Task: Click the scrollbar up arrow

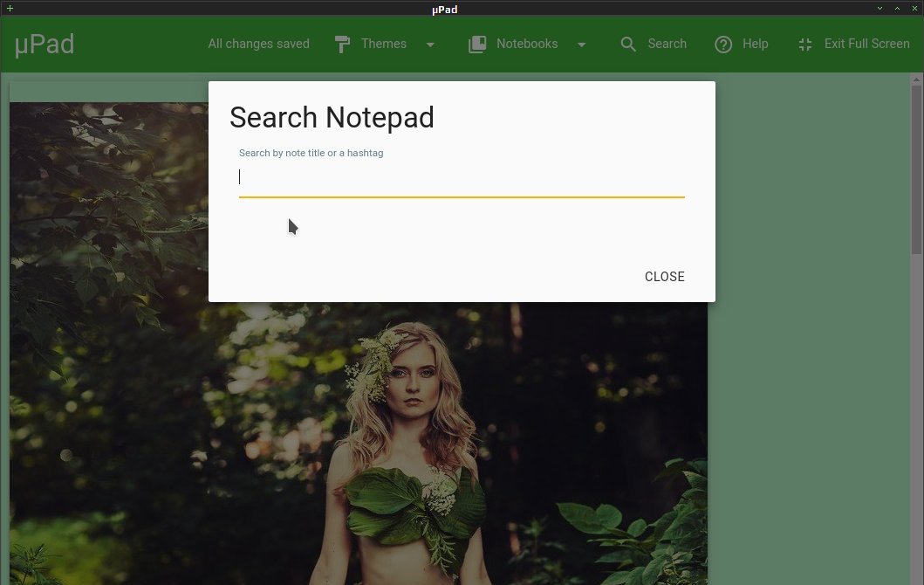Action: (x=916, y=79)
